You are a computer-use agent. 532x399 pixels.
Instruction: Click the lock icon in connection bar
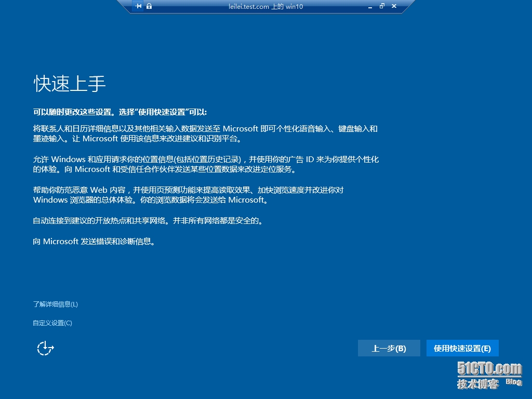point(149,6)
